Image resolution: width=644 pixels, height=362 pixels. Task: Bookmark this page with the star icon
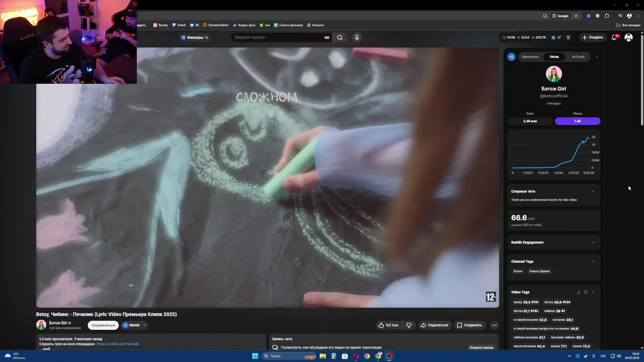click(x=576, y=16)
